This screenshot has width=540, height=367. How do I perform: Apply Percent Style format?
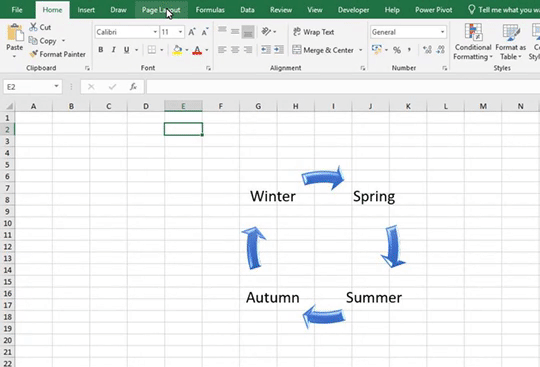[397, 50]
